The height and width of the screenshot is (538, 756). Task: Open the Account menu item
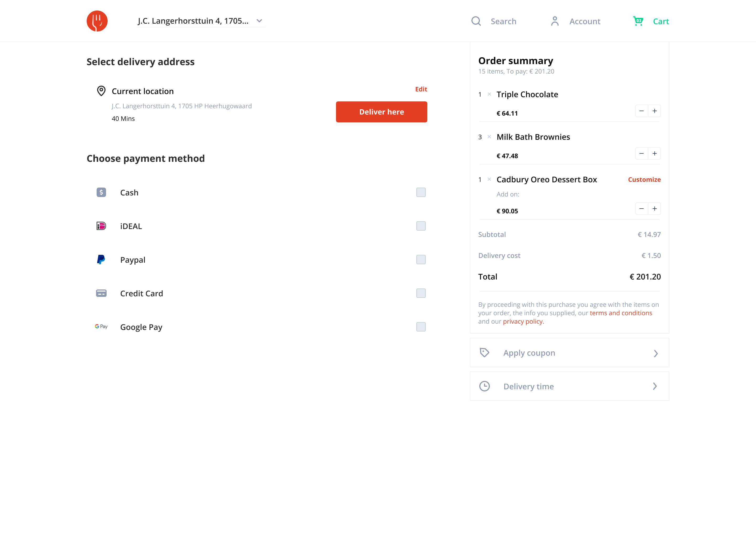pos(585,21)
